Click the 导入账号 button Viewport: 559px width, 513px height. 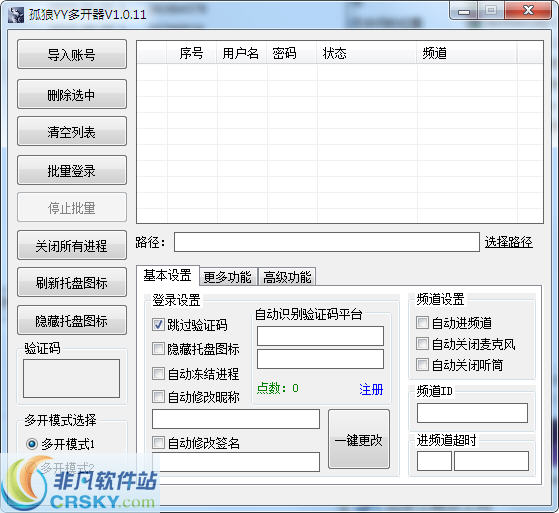coord(72,54)
